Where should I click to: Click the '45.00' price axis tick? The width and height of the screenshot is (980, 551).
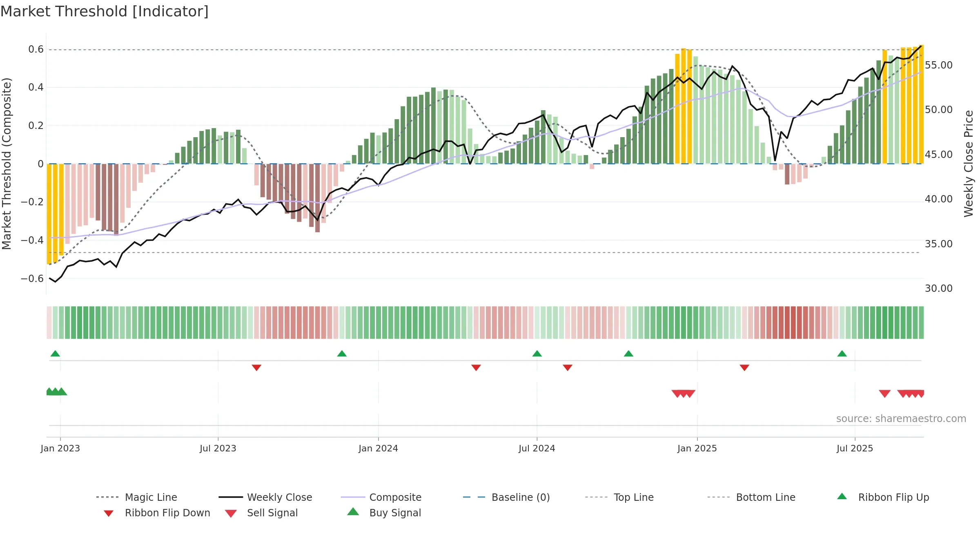point(939,155)
